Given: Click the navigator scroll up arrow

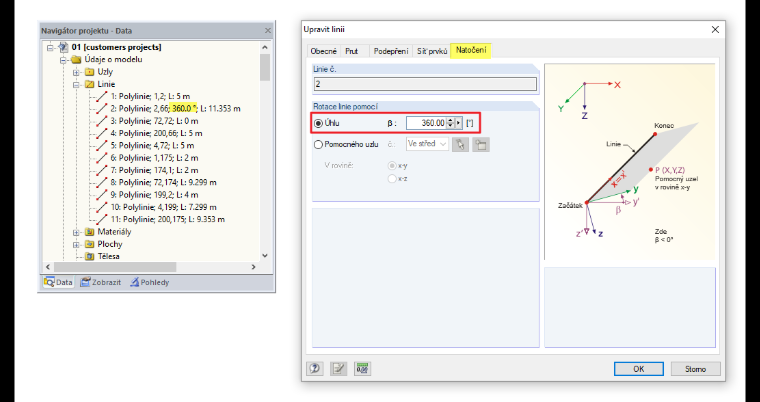Looking at the screenshot, I should pyautogui.click(x=265, y=48).
